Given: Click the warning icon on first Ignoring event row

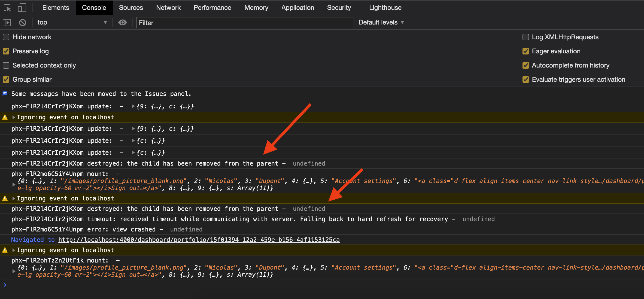Looking at the screenshot, I should pyautogui.click(x=5, y=117).
